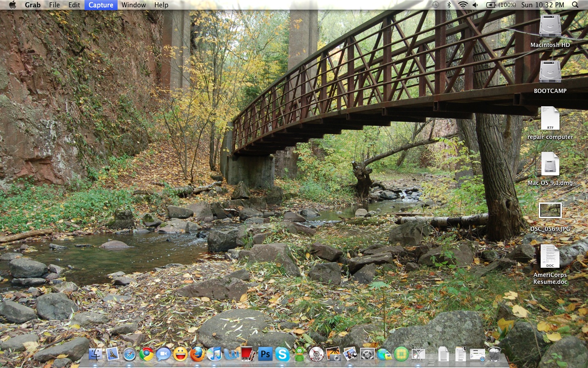Launch Preview from the Dock
Screen dimensions: 588x368
351,354
